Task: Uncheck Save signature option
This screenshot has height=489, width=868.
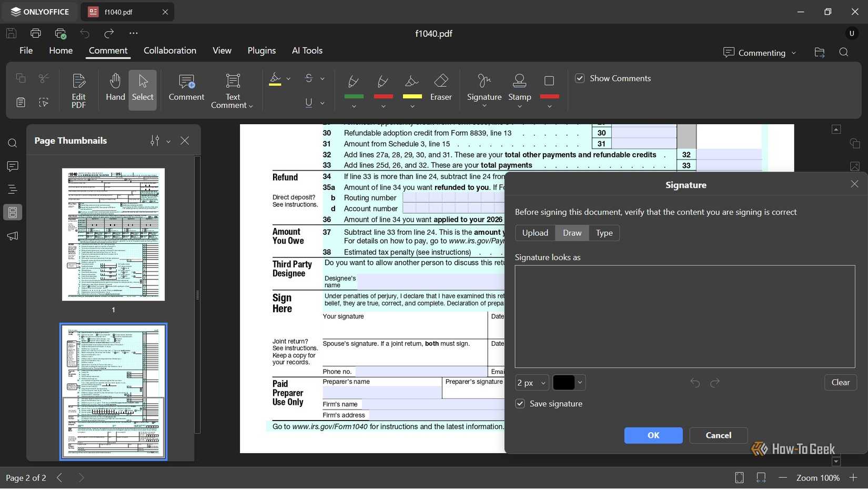Action: tap(520, 404)
